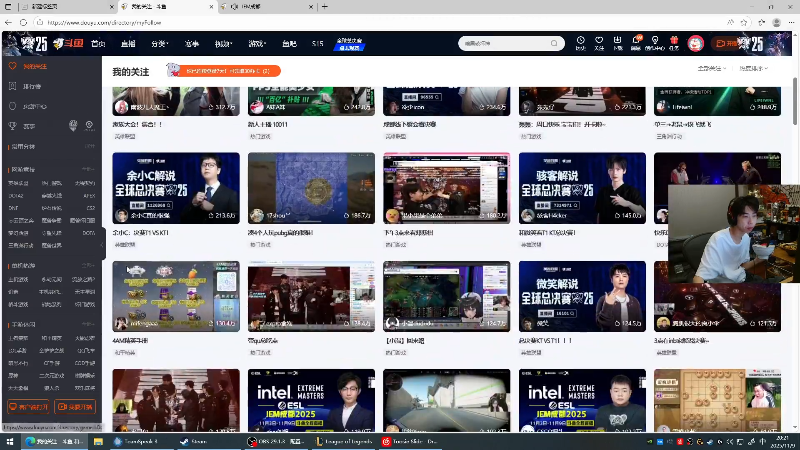Expand all in 单机热游 section
This screenshot has width=800, height=450.
[88, 265]
